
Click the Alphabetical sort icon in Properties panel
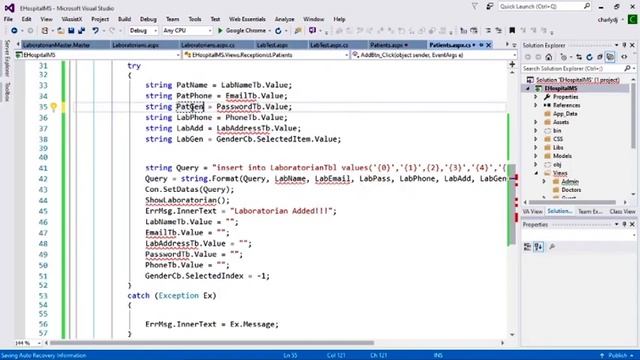click(x=539, y=247)
